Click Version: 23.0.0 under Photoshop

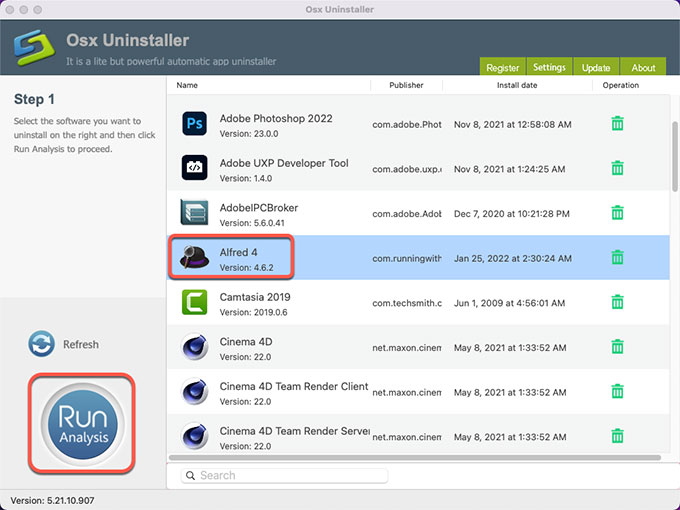click(x=249, y=134)
